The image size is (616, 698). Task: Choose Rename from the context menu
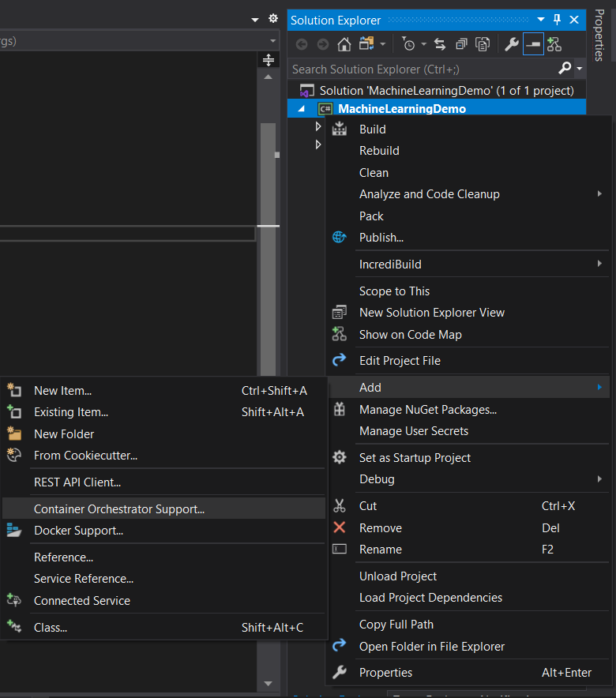coord(468,550)
